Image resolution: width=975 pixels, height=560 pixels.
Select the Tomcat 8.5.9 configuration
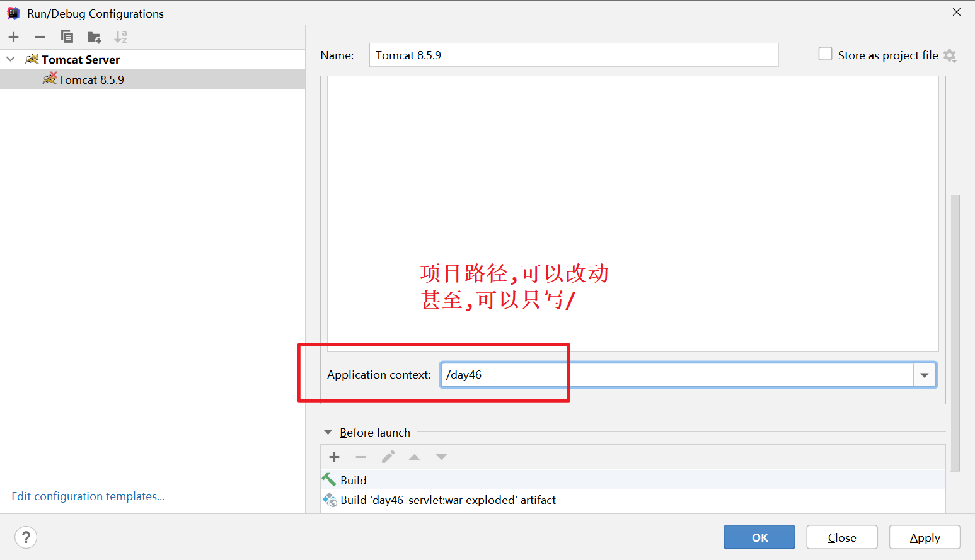[x=153, y=79]
